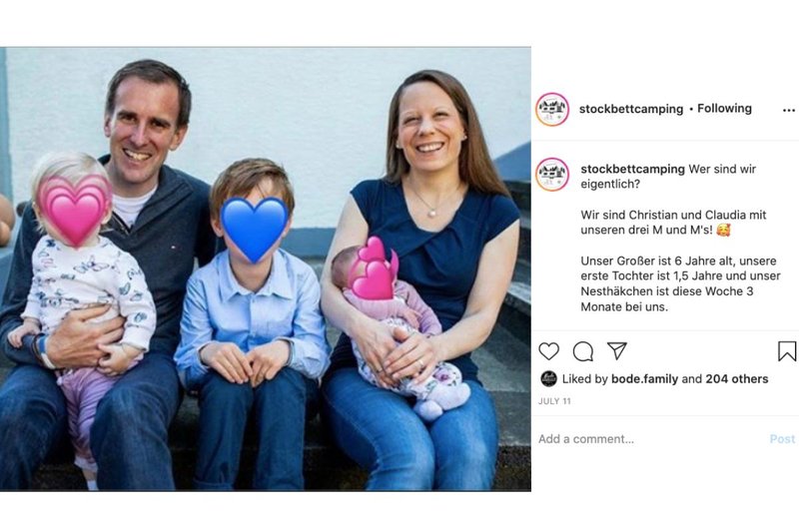
Task: Click the caption text Wer sind wir eigentlich
Action: coord(668,177)
